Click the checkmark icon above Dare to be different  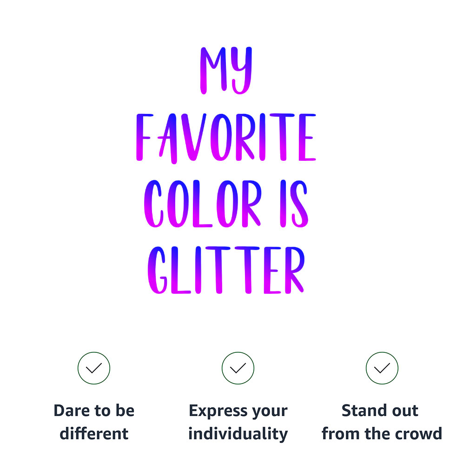94,368
